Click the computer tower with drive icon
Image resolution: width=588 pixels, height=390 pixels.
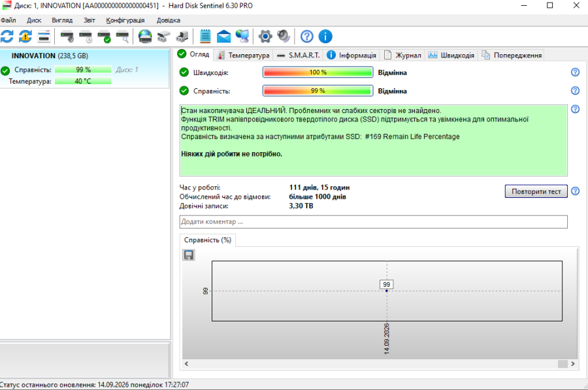tap(182, 37)
